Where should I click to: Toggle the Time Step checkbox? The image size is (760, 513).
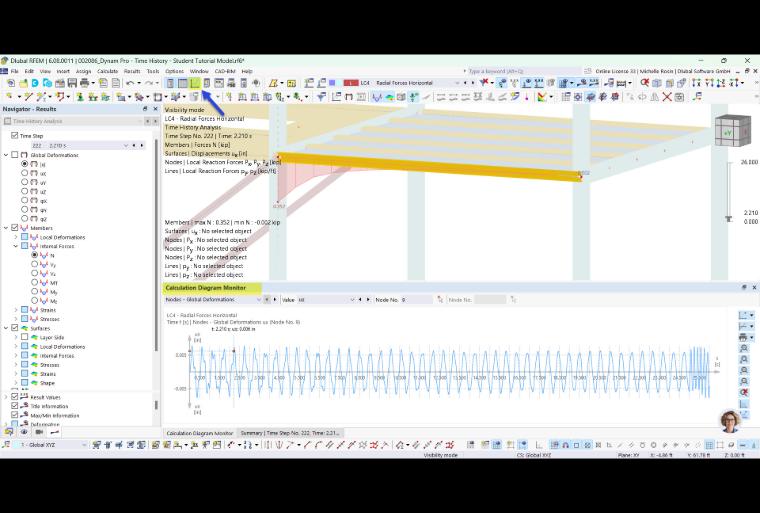[15, 136]
